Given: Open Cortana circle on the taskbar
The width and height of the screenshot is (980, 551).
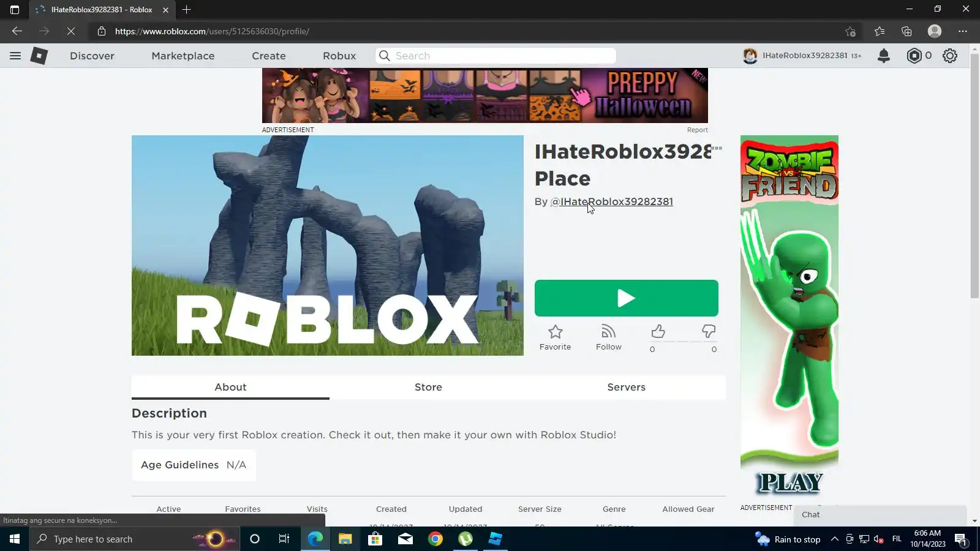Looking at the screenshot, I should tap(255, 539).
